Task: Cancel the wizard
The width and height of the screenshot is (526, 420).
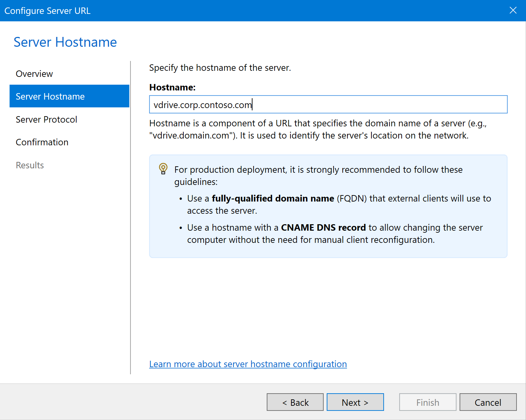Action: tap(488, 402)
